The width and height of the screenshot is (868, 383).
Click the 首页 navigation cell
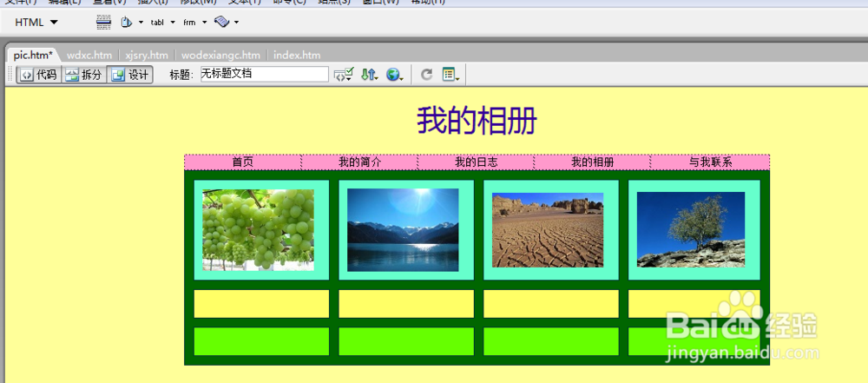[x=242, y=162]
